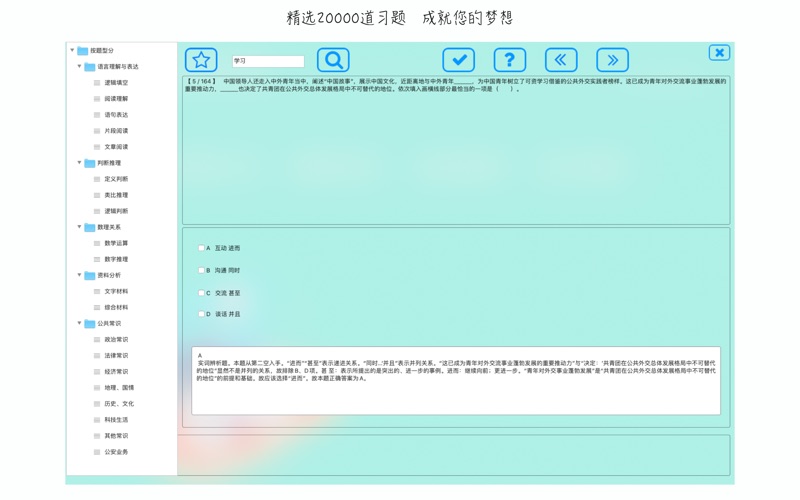Open the 历史、文化 category

(x=119, y=404)
